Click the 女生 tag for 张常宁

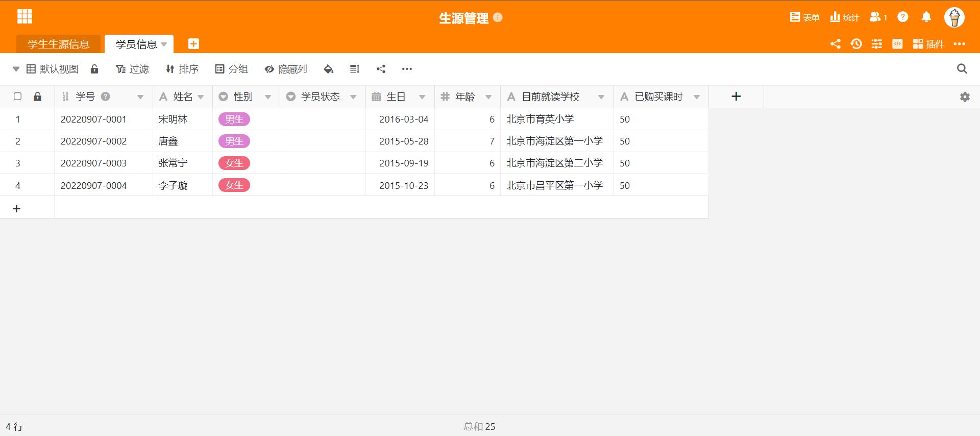coord(234,163)
